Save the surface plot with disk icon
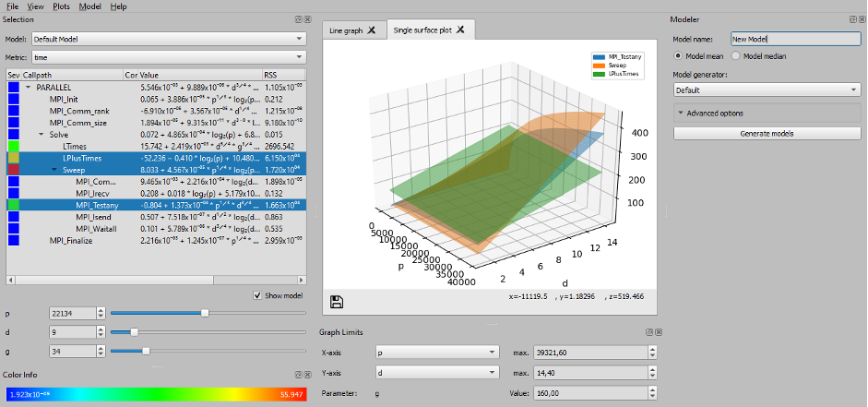Viewport: 868px width, 407px height. pos(337,302)
